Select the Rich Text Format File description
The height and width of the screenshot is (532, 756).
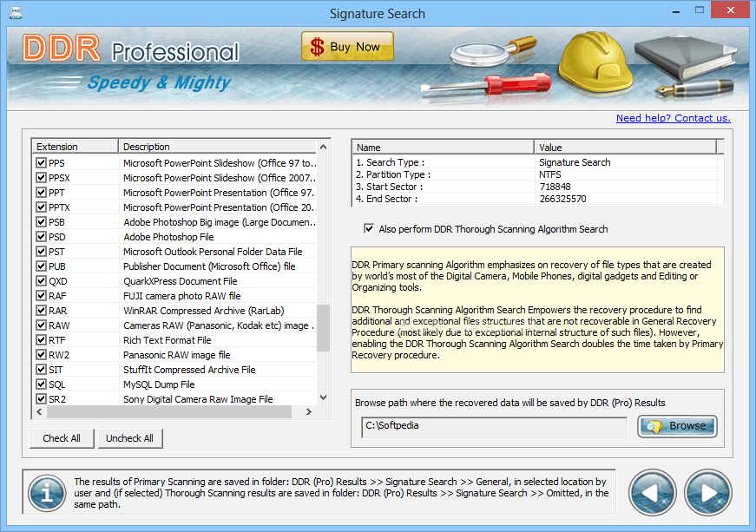coord(168,339)
